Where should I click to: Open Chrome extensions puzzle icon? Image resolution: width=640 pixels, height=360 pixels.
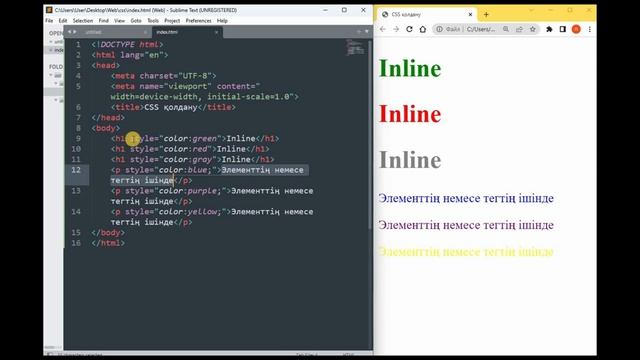pos(549,29)
